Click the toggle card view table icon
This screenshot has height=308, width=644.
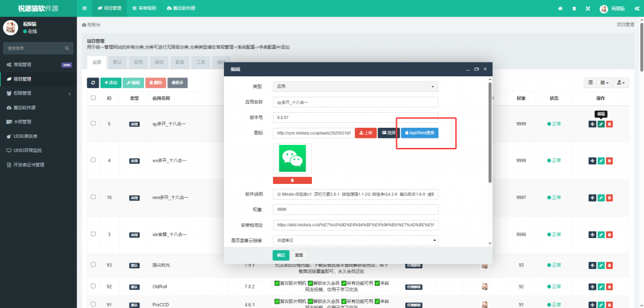(x=590, y=83)
